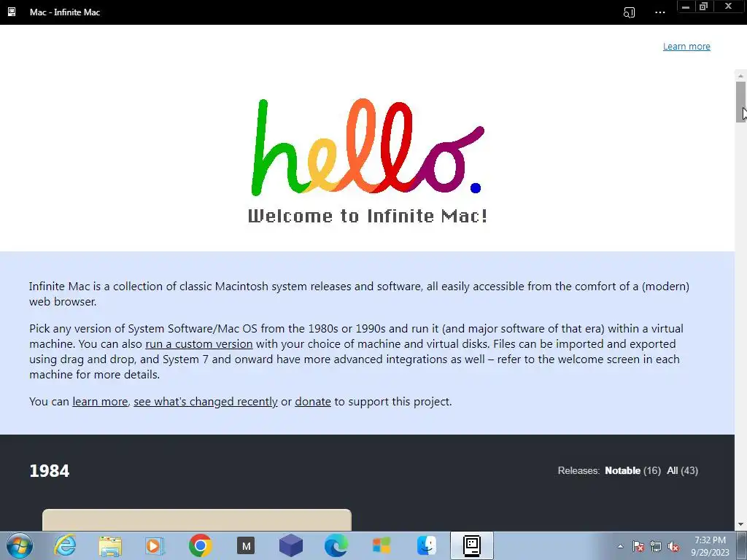Click the beige 1984 release card
The width and height of the screenshot is (747, 560).
click(x=197, y=520)
